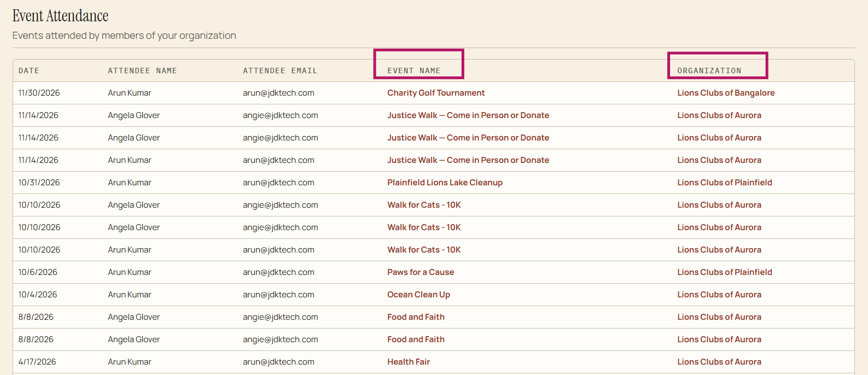Select the date 11/30/2026
The width and height of the screenshot is (868, 375).
tap(39, 93)
